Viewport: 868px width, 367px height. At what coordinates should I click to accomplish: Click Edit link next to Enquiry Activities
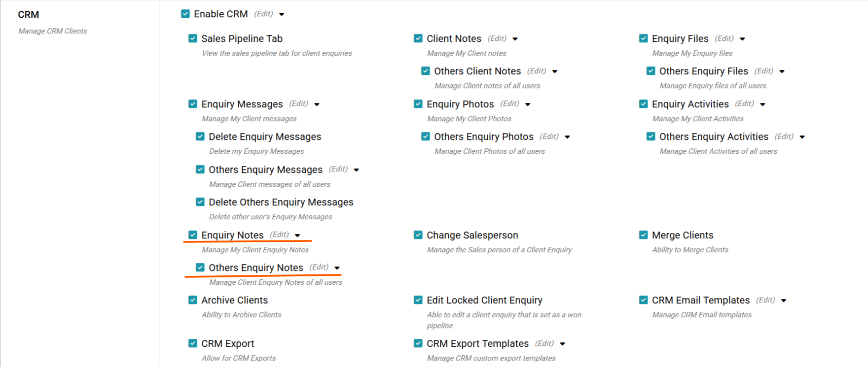coord(744,103)
